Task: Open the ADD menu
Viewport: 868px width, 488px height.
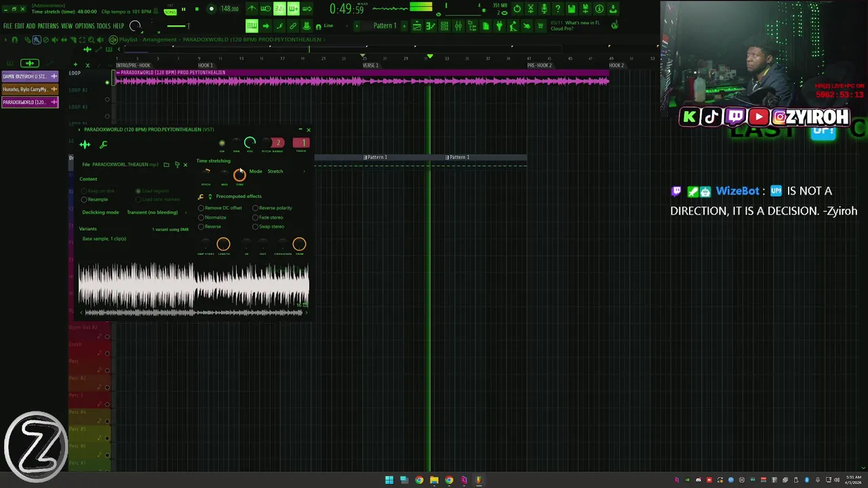Action: (x=31, y=26)
